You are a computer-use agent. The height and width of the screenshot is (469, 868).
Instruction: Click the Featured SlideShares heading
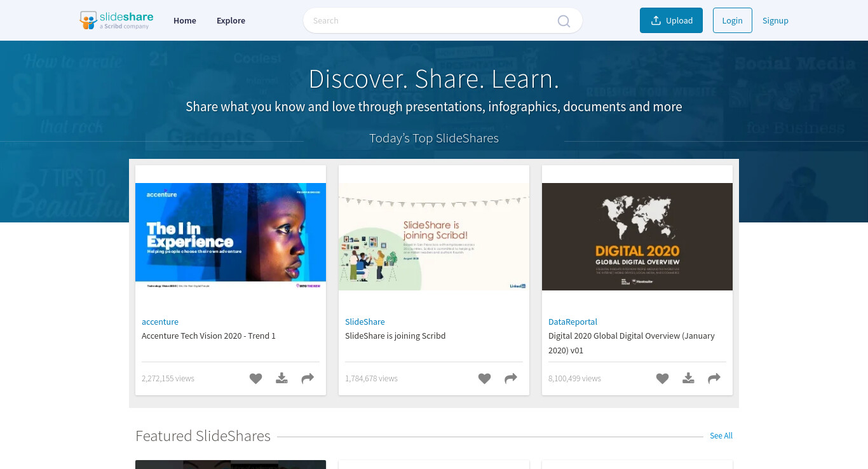pyautogui.click(x=203, y=436)
